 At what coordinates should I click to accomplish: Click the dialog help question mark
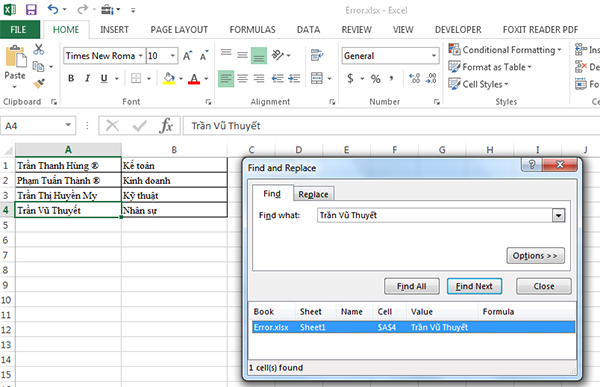coord(532,165)
